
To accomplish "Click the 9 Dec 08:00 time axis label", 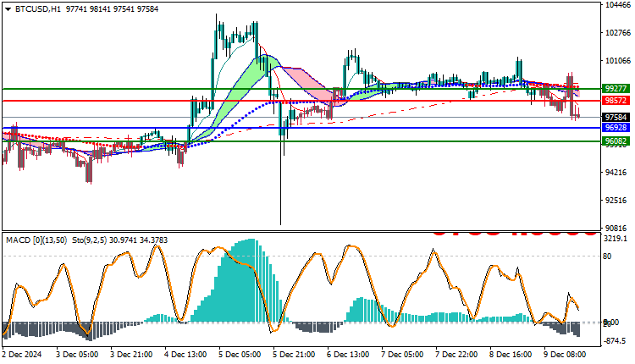I will click(566, 355).
